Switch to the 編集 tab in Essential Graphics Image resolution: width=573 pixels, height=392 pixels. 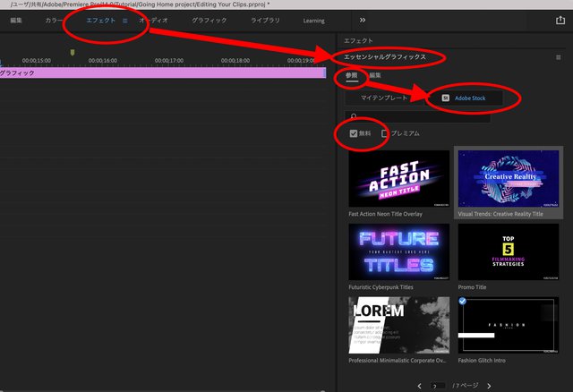pos(375,75)
